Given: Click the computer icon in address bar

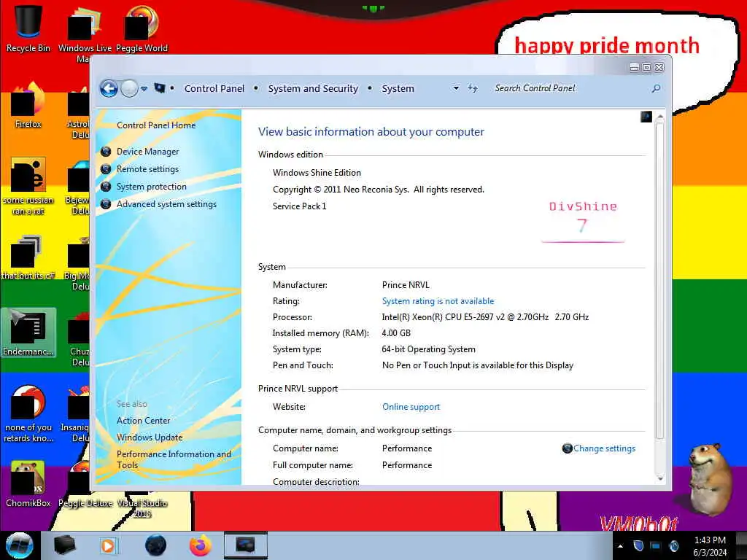Looking at the screenshot, I should pos(160,88).
